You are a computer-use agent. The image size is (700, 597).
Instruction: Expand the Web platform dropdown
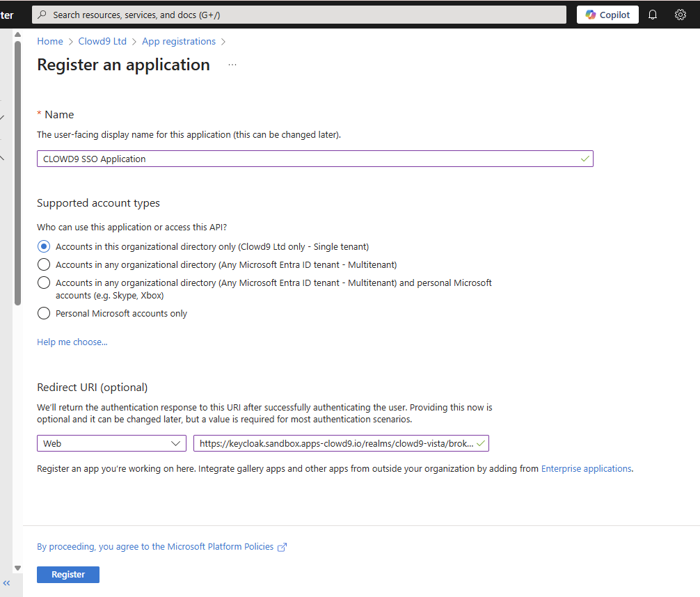coord(111,443)
